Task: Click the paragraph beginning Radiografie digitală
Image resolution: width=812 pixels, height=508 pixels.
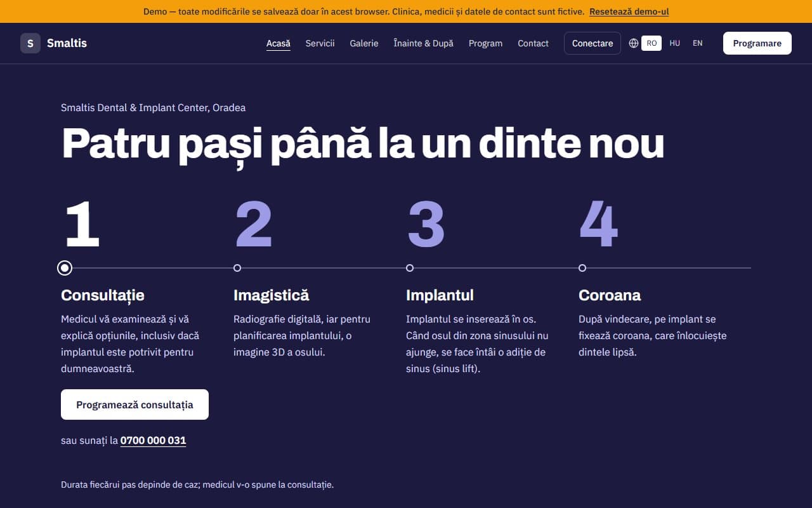Action: (302, 336)
